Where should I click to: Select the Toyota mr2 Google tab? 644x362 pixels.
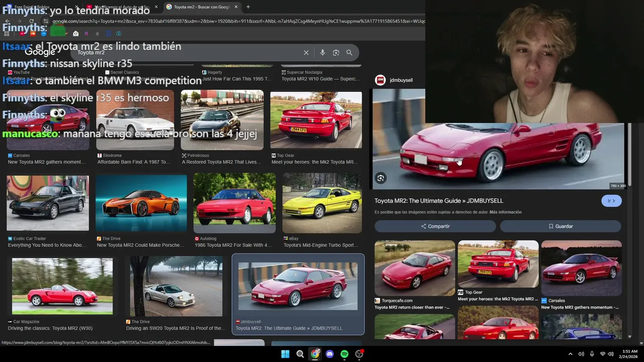pyautogui.click(x=202, y=7)
